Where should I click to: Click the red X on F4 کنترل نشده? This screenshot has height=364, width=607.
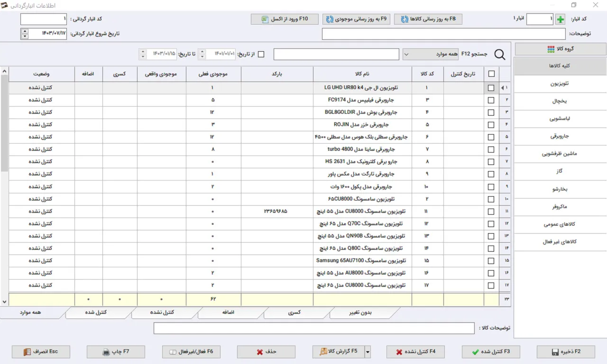[x=399, y=352]
